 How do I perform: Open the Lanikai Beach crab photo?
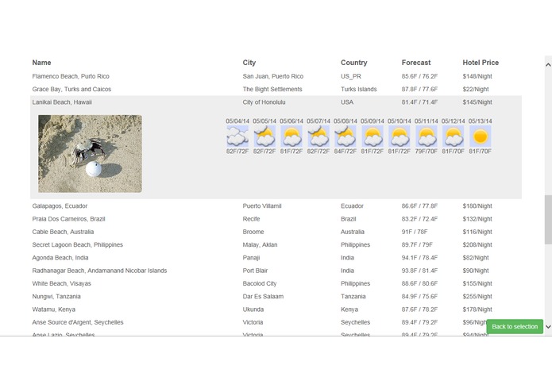tap(90, 154)
